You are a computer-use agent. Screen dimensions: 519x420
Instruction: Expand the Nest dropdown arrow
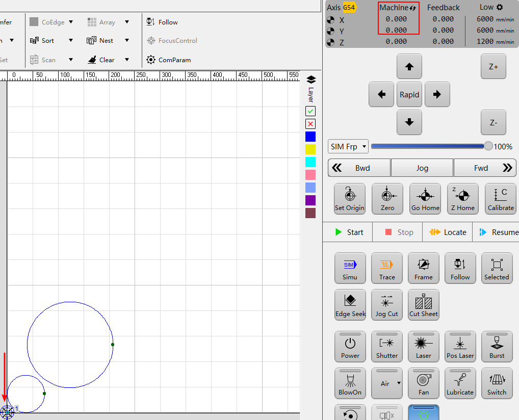(127, 40)
